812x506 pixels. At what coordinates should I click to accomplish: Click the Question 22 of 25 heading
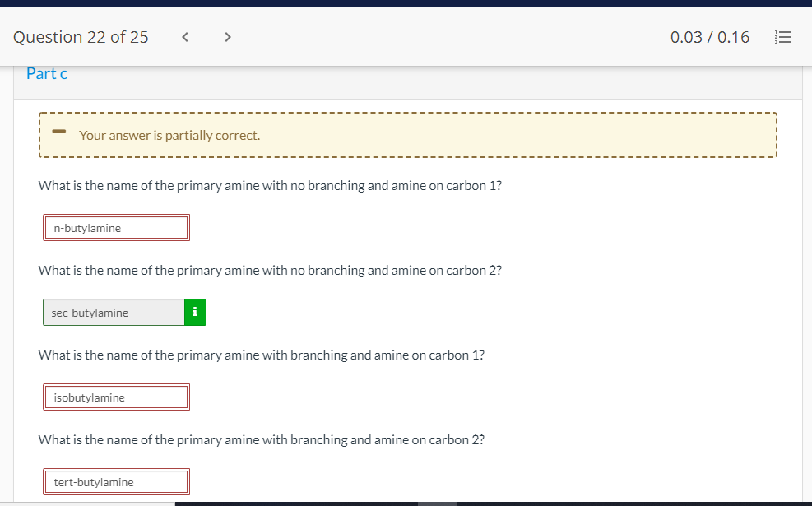pyautogui.click(x=80, y=36)
